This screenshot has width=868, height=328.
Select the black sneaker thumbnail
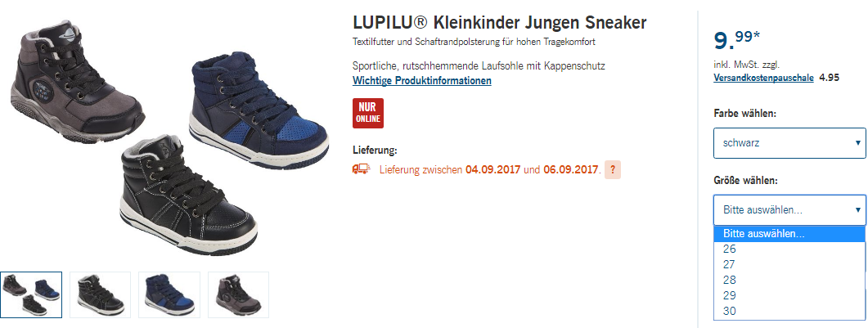100,294
